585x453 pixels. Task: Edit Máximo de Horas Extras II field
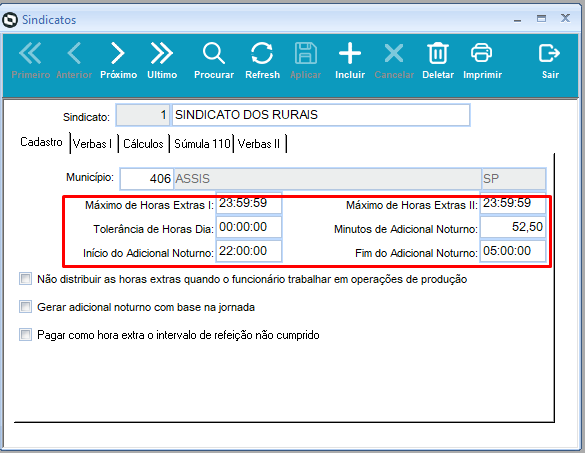(513, 203)
